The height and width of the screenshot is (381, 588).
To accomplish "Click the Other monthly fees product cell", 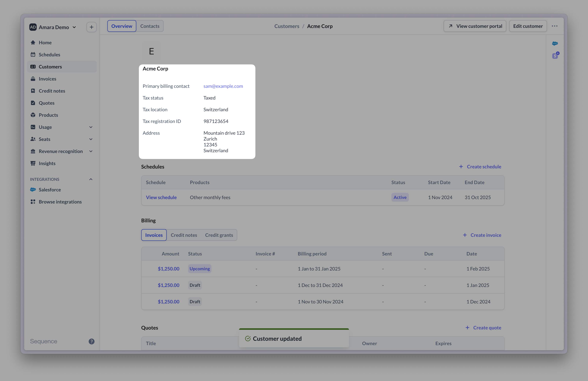I will click(x=210, y=197).
